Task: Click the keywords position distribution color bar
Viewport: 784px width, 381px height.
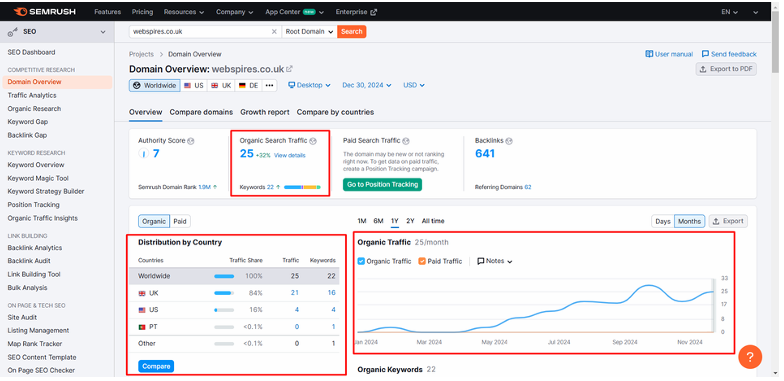Action: (302, 187)
